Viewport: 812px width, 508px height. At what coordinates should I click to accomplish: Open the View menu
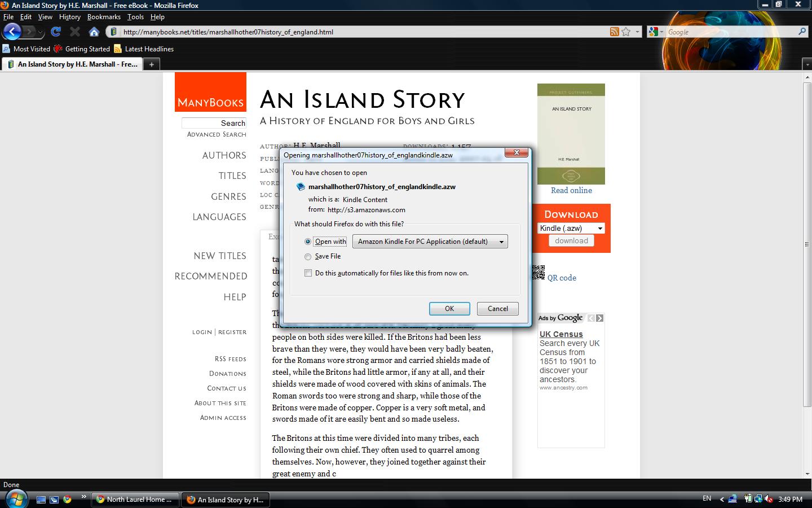[x=45, y=17]
